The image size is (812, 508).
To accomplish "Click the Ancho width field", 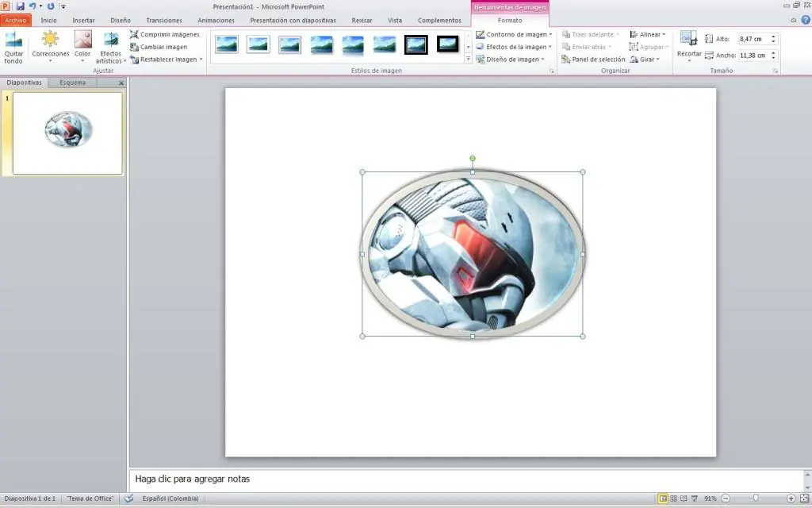I will [x=754, y=56].
